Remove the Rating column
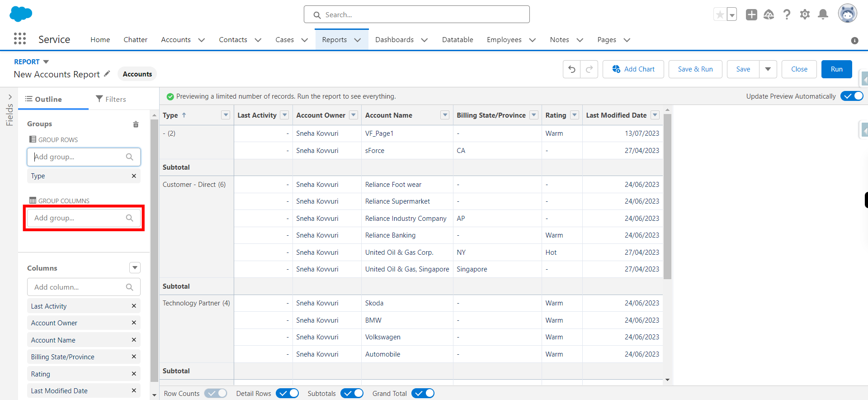 [x=134, y=374]
